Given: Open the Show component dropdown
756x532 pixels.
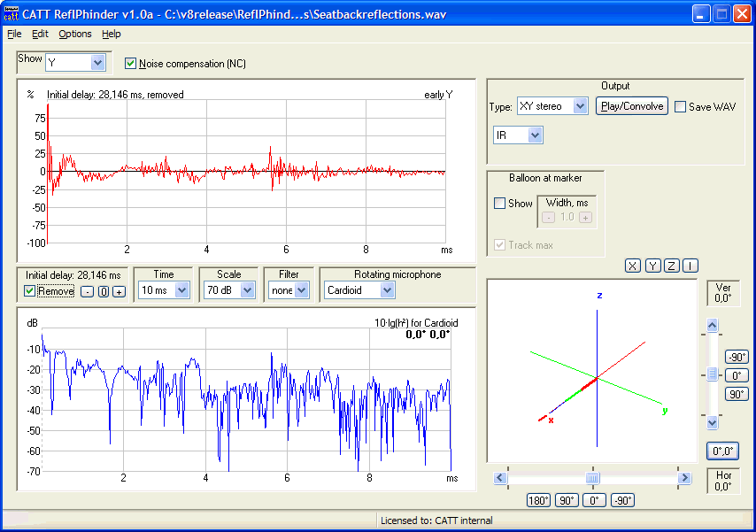Looking at the screenshot, I should point(97,62).
